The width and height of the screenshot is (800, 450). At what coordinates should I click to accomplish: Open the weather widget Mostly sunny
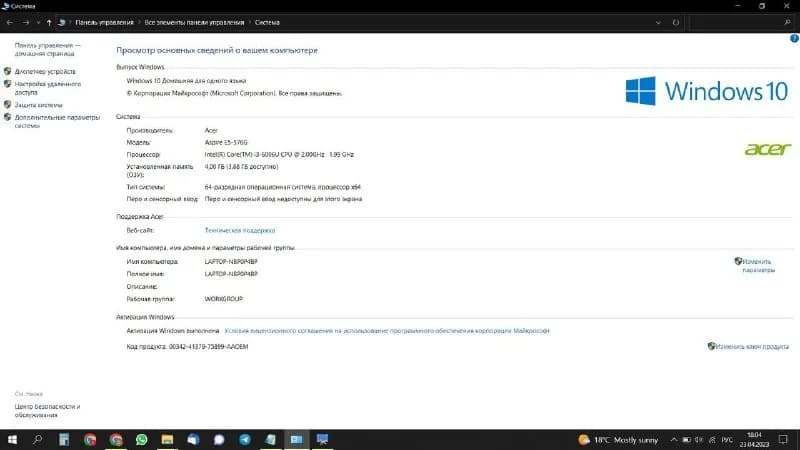point(618,440)
